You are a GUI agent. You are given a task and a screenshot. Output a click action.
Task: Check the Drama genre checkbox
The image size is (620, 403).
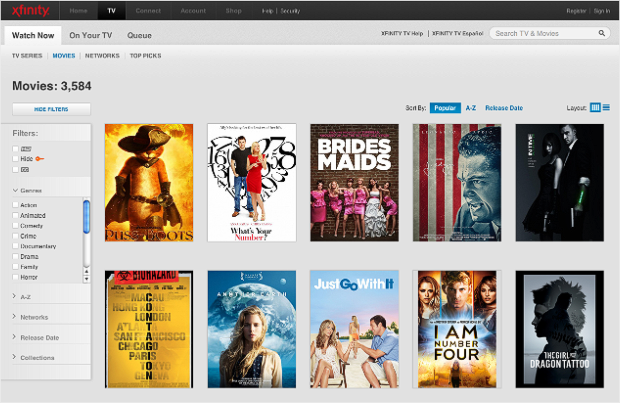(15, 256)
